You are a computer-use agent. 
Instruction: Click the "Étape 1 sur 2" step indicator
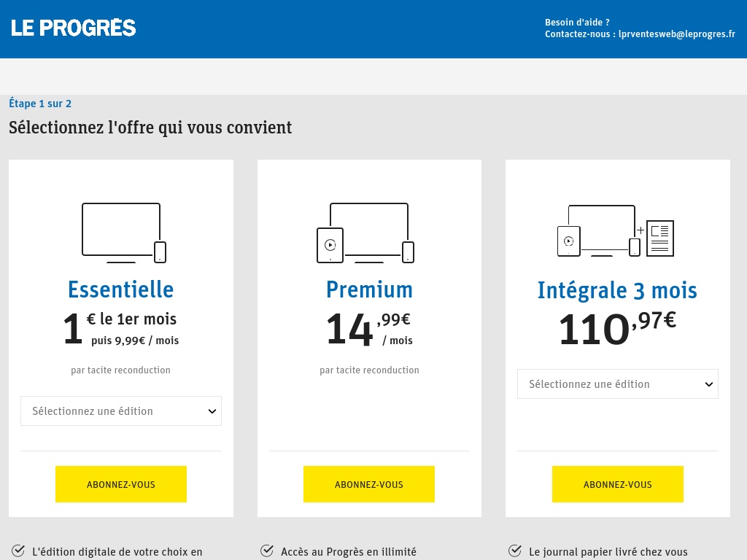point(40,104)
